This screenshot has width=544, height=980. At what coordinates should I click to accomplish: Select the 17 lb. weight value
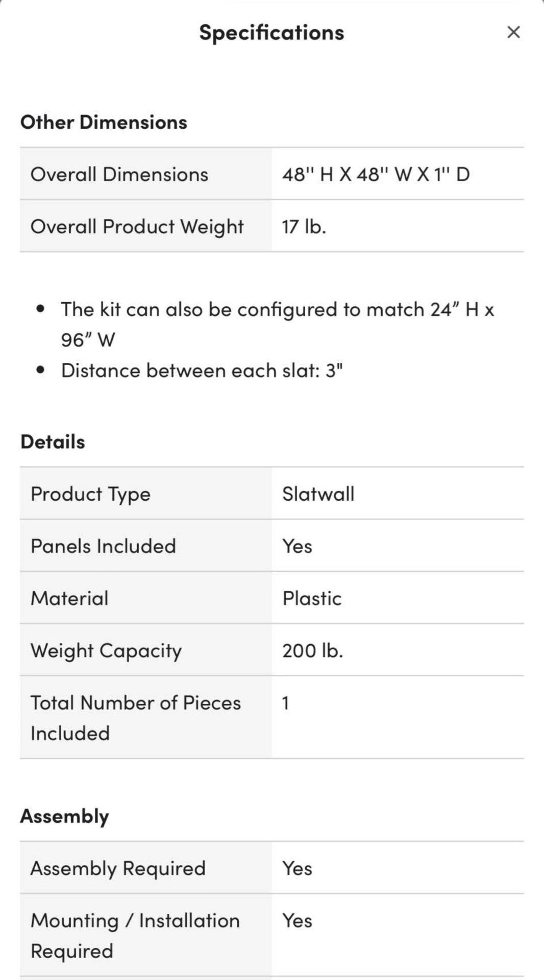click(304, 227)
